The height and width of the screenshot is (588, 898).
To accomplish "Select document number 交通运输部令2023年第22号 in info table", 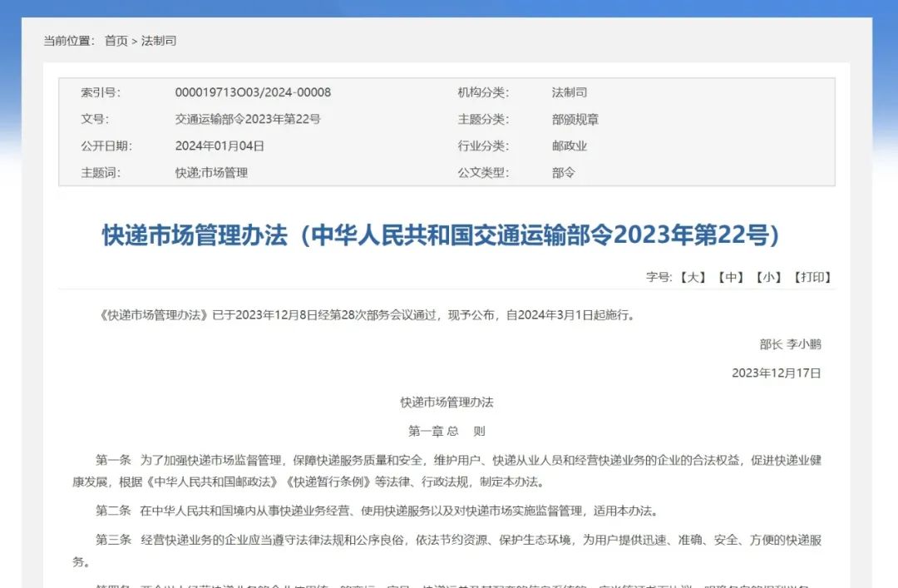I will [247, 119].
